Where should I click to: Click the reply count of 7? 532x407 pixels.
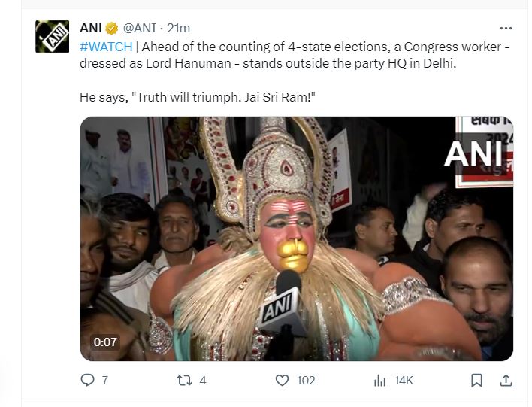click(104, 381)
